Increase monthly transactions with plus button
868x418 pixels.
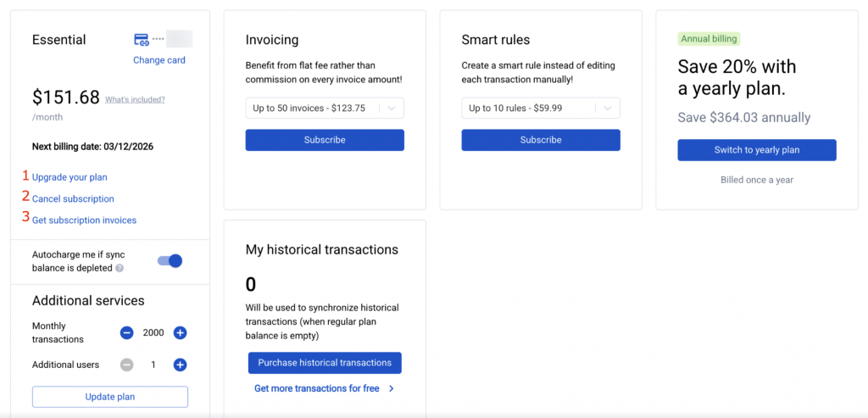(x=180, y=333)
